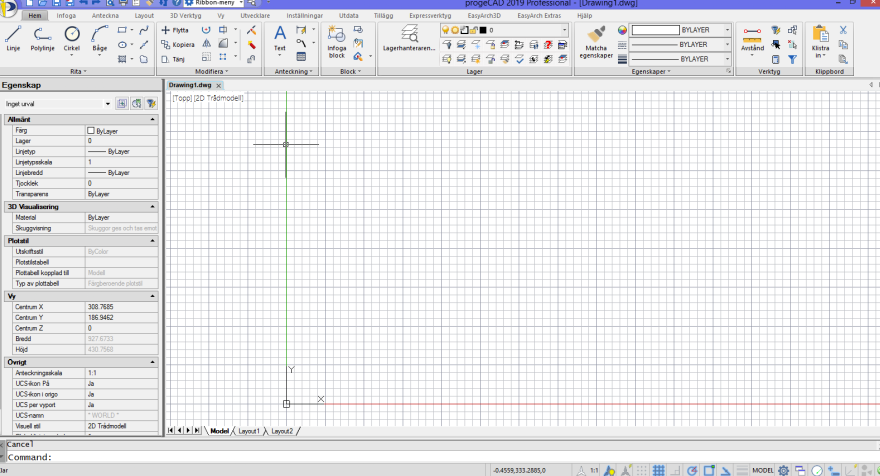Open the Inget urval selection dropdown

point(58,104)
